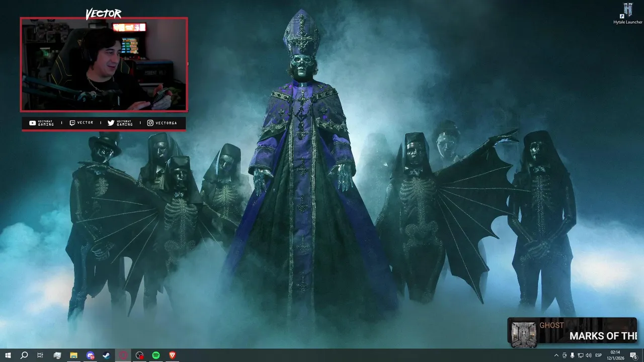Click the webcam overlay feed

[104, 64]
